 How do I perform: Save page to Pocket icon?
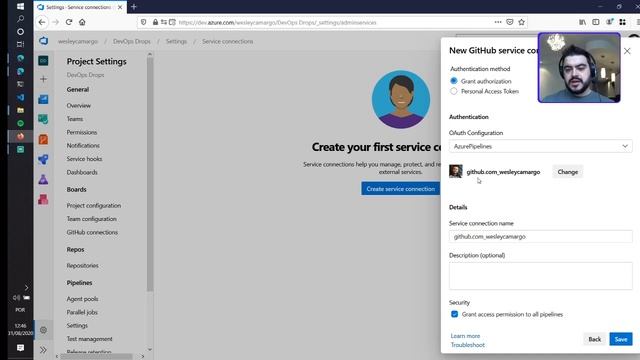coord(510,22)
